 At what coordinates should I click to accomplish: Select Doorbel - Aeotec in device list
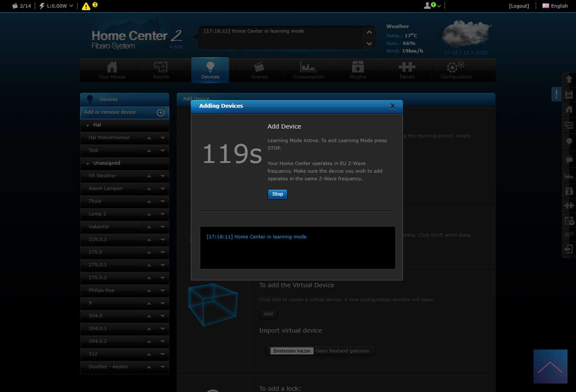[109, 367]
